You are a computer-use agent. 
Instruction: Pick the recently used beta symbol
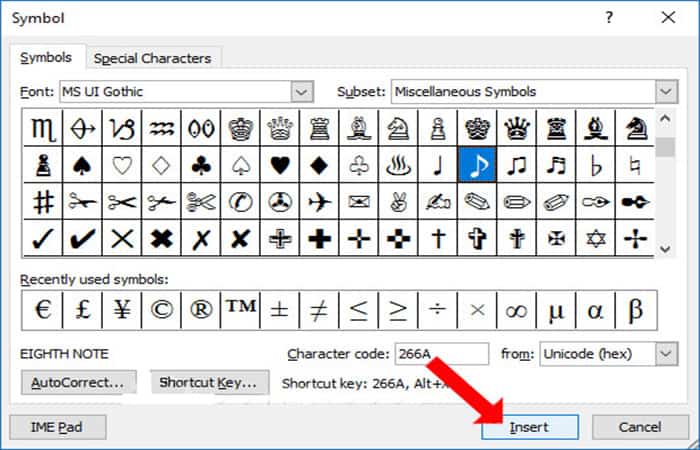pyautogui.click(x=636, y=310)
